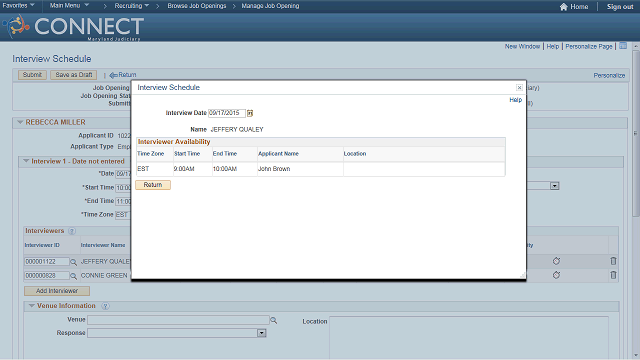The height and width of the screenshot is (360, 640).
Task: Delete the Jeffery Qualey interviewer row
Action: 613,261
